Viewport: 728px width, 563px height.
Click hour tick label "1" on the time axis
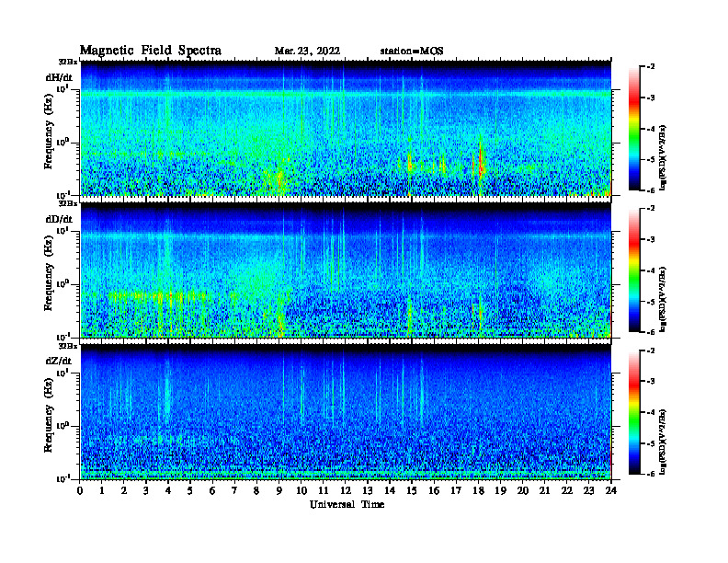click(x=102, y=490)
